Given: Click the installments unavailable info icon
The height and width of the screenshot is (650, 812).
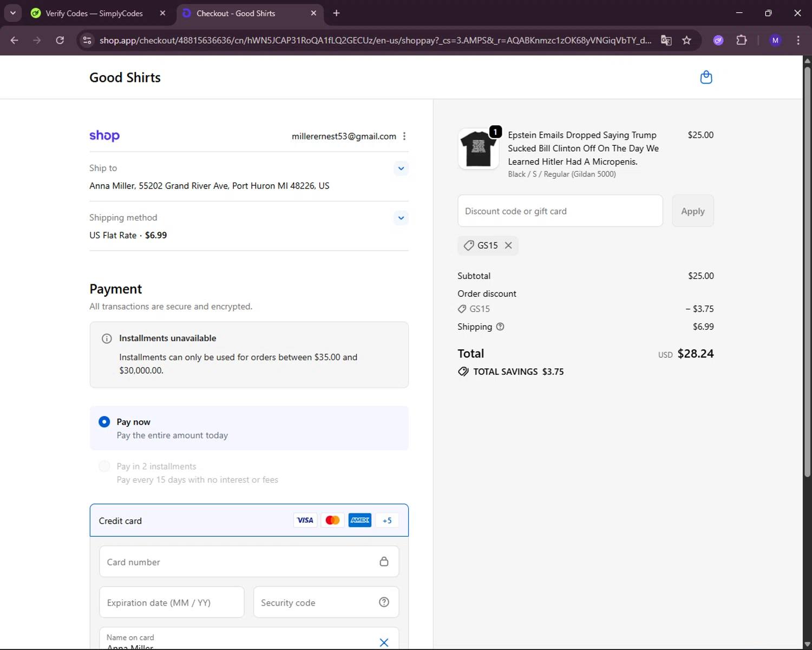Looking at the screenshot, I should [107, 339].
